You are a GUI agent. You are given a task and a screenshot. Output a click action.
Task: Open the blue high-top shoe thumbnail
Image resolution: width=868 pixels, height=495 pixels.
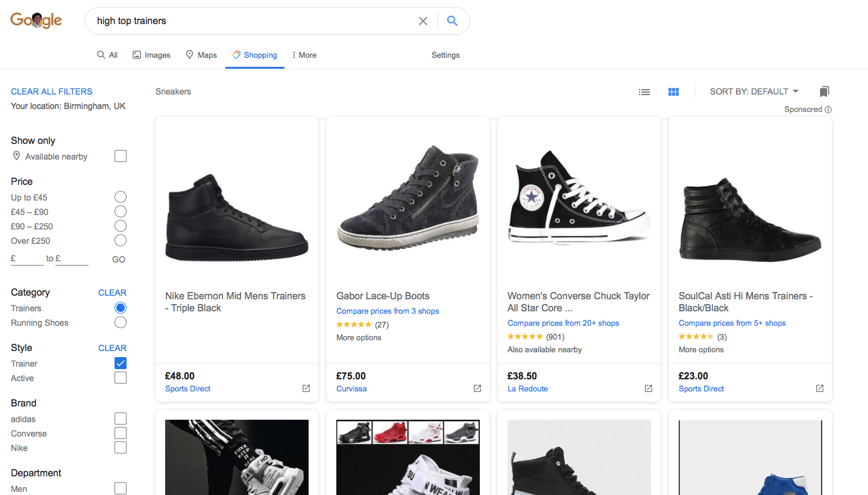pos(750,458)
